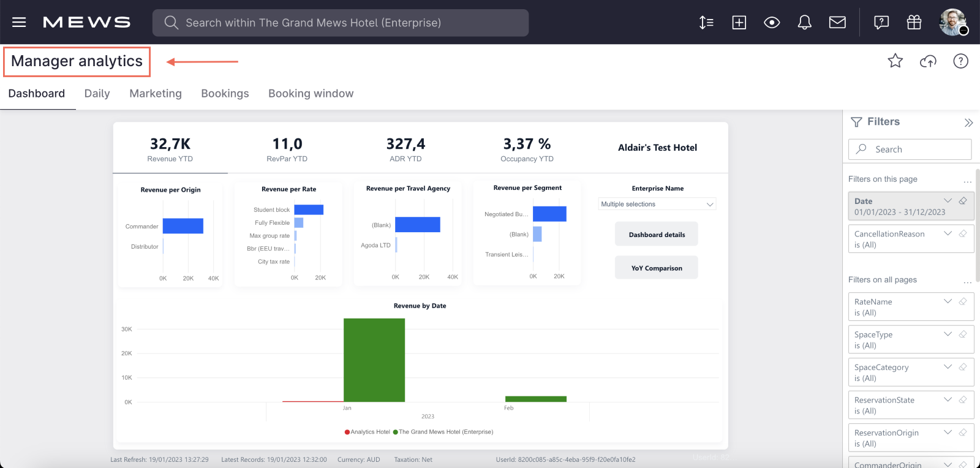Click the Dashboard details button
The width and height of the screenshot is (980, 468).
(657, 235)
